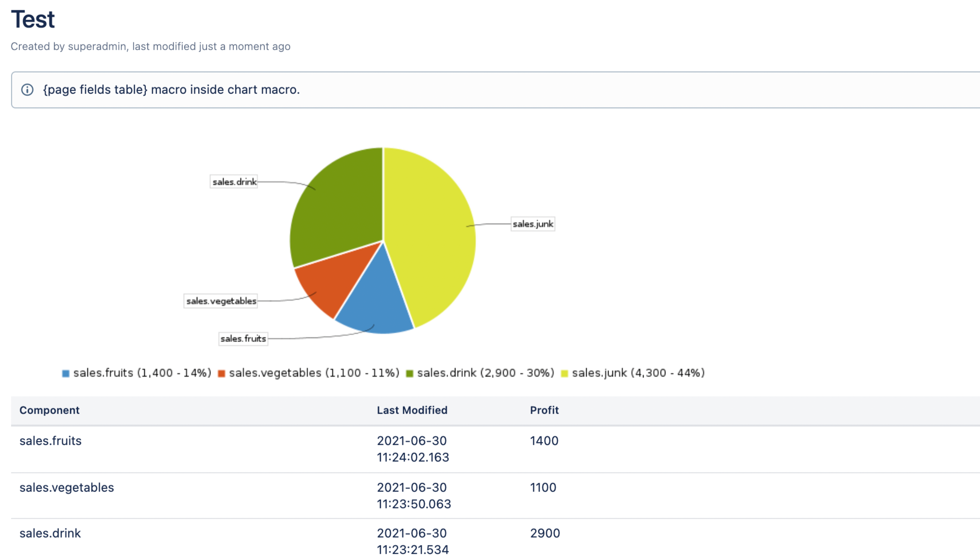Select the sales.vegetables table row

[x=67, y=487]
